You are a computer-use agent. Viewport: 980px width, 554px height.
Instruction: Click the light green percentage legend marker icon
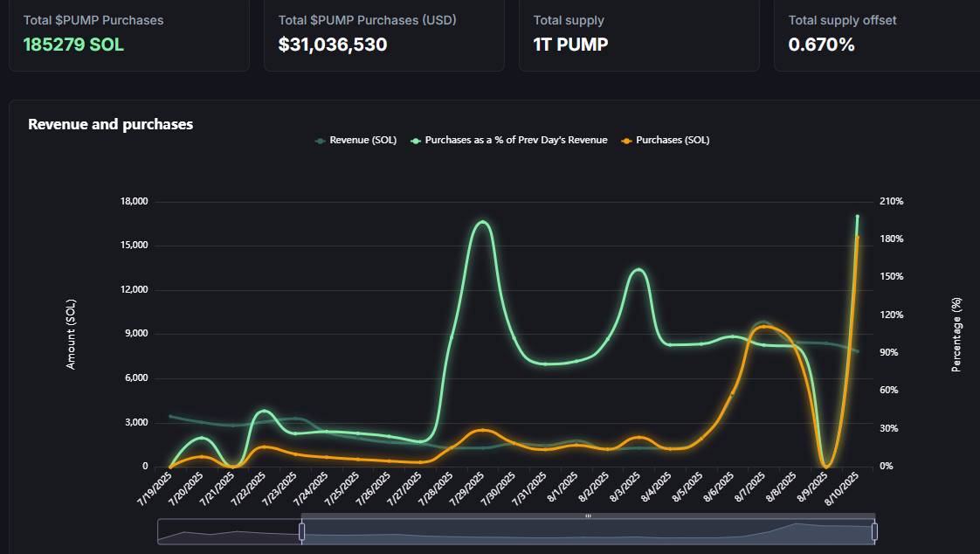coord(416,140)
